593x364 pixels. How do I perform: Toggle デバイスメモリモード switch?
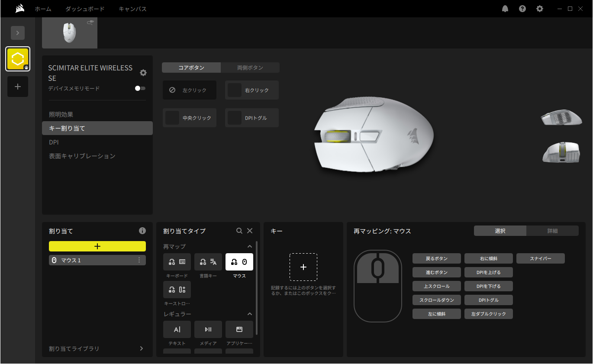[140, 88]
